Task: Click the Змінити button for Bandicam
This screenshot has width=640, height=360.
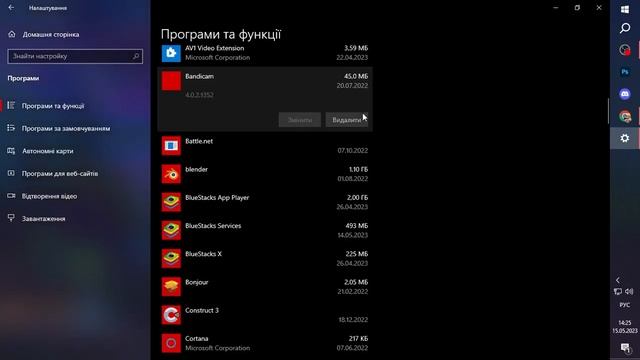Action: pyautogui.click(x=300, y=120)
